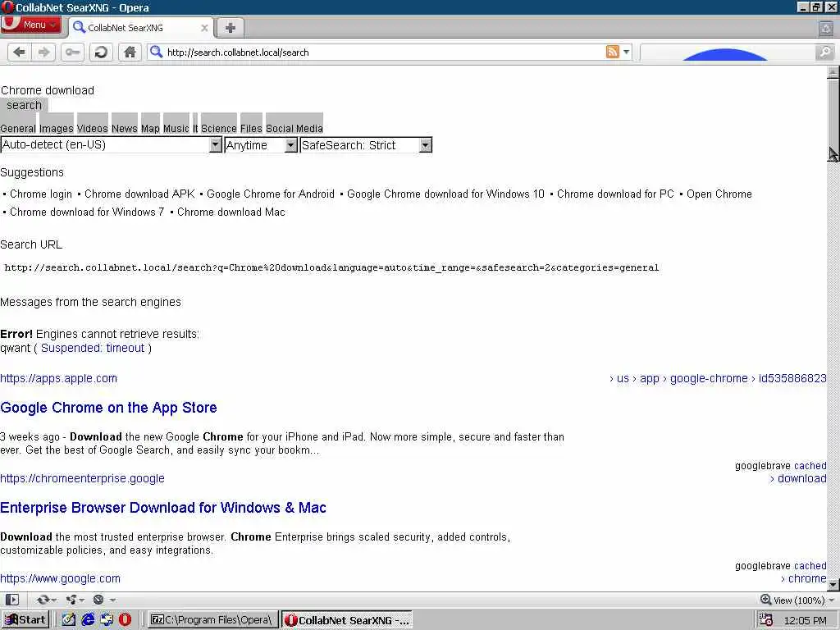Screen dimensions: 840x630
Task: Open the Anytime time range dropdown
Action: click(x=261, y=145)
